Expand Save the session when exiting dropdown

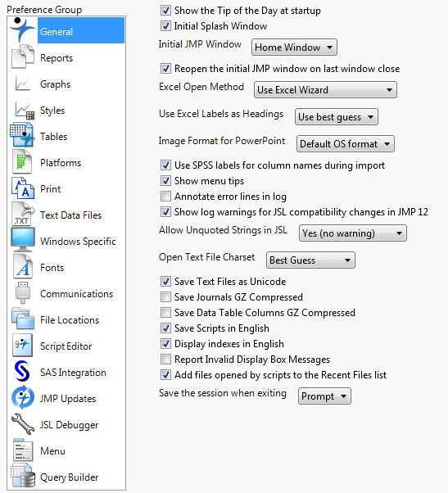coord(324,396)
